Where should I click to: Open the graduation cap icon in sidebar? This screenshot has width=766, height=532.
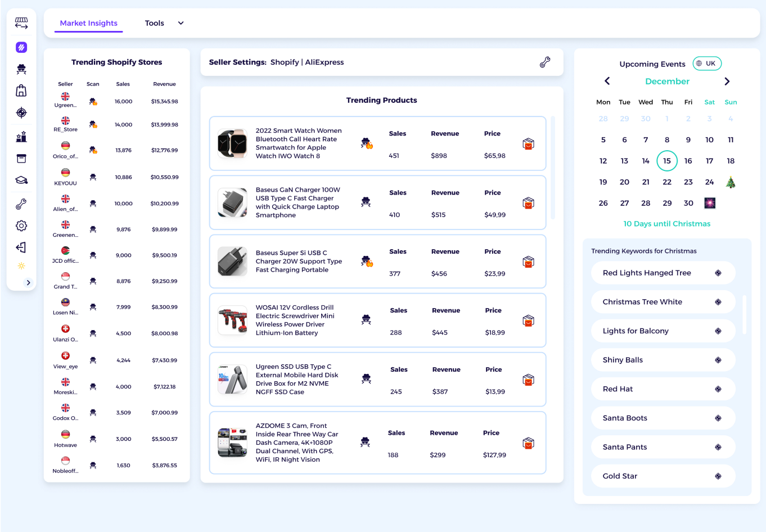[x=21, y=181]
